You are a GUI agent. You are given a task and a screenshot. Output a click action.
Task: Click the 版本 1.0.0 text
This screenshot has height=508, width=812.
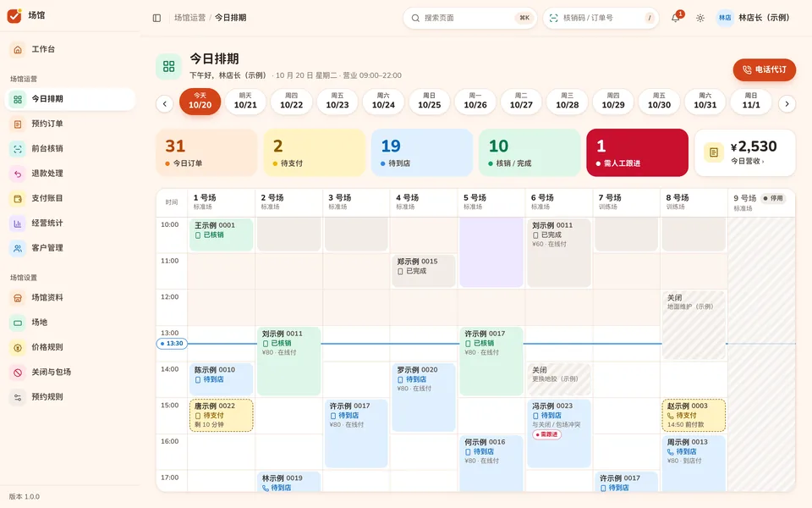[x=25, y=497]
